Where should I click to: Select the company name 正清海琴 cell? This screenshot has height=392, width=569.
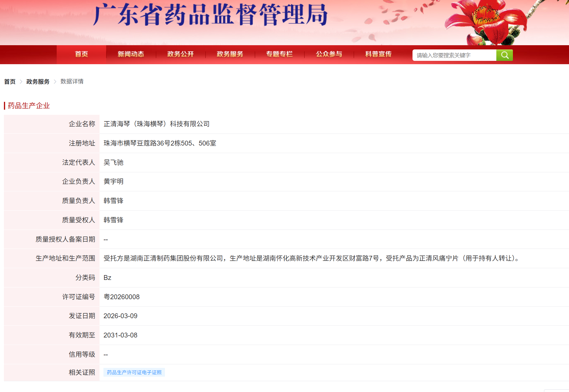point(156,124)
